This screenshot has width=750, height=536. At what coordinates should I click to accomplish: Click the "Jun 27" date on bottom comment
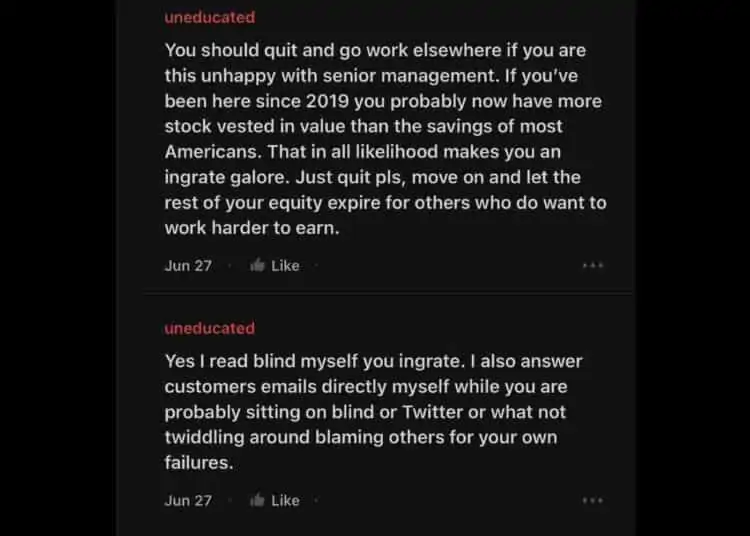188,500
